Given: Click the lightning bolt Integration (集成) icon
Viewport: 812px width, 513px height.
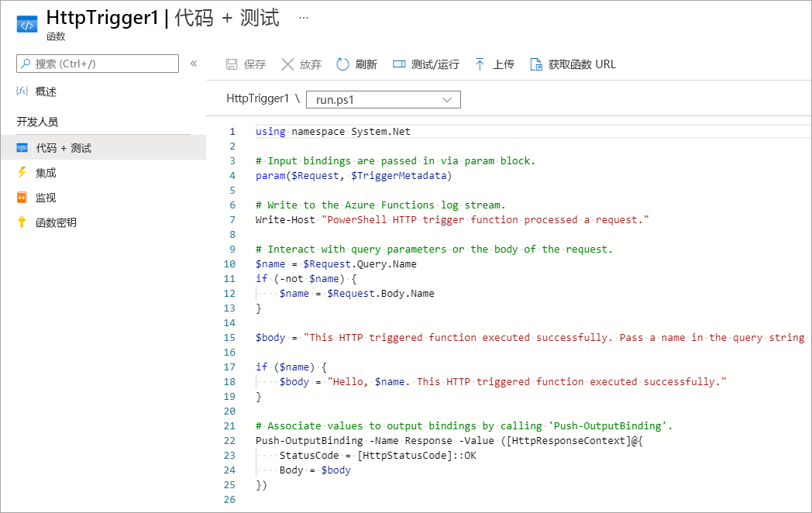Looking at the screenshot, I should [22, 173].
